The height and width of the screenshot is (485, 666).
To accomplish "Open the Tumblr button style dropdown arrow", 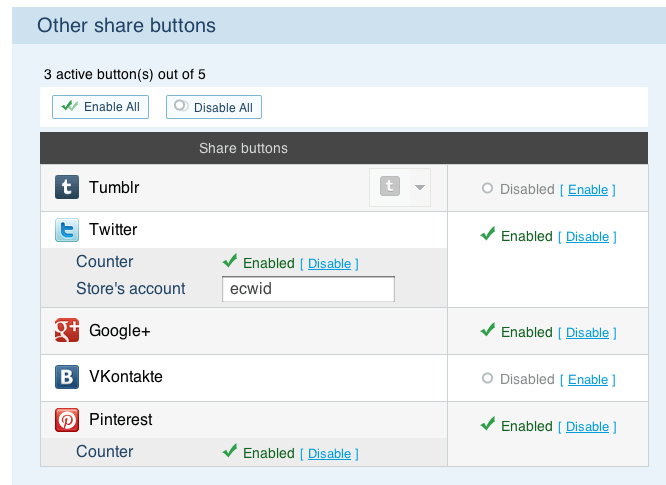I will (420, 187).
